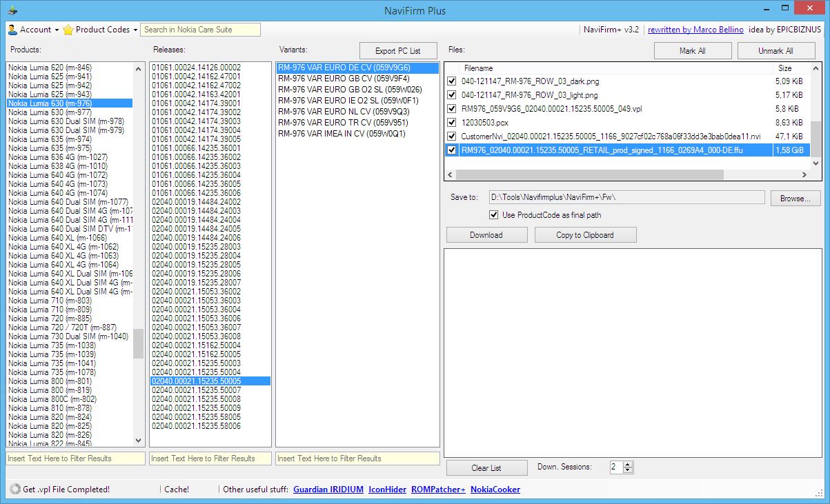Viewport: 830px width, 504px height.
Task: Open the Account menu icon
Action: point(12,30)
